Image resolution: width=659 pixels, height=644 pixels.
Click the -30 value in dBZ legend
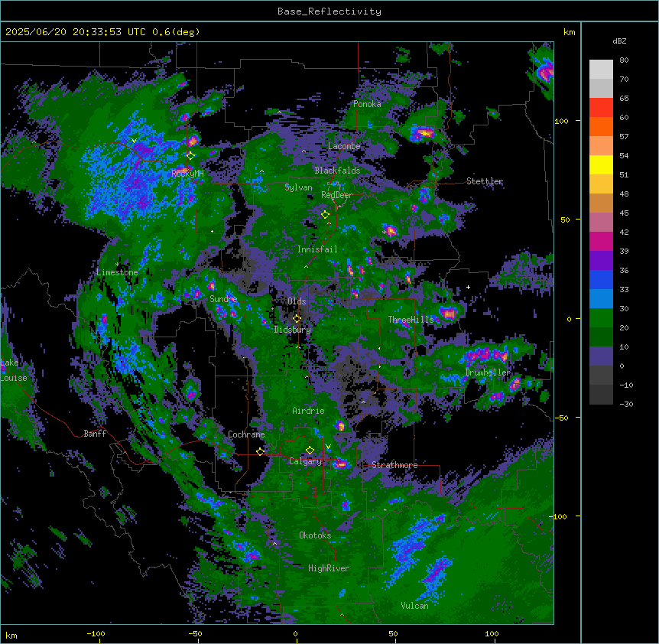(626, 404)
